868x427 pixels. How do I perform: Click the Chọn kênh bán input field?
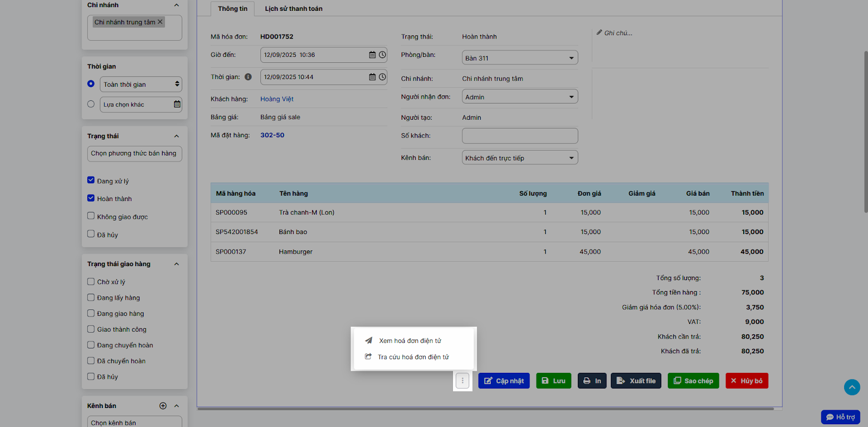coord(135,422)
